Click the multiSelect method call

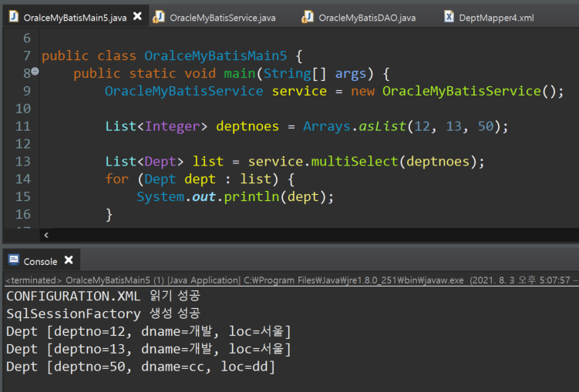[x=355, y=161]
